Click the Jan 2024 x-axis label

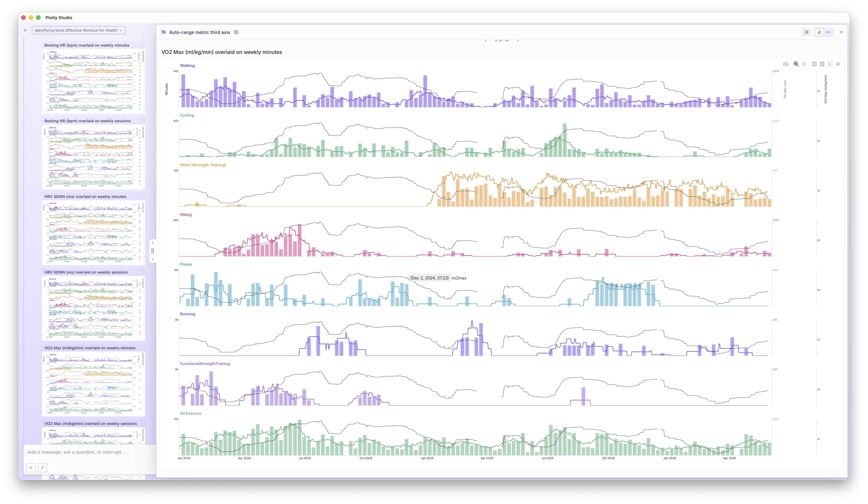point(184,458)
